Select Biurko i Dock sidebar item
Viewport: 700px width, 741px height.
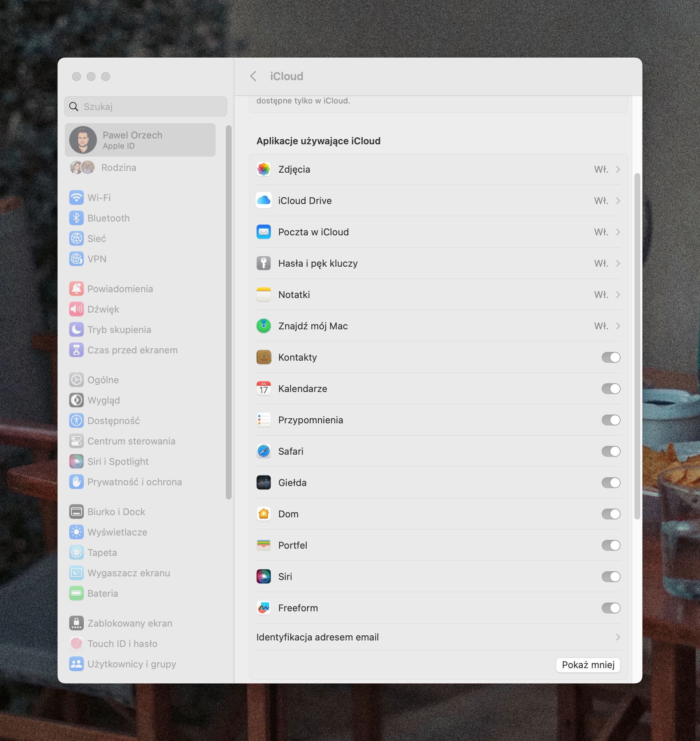point(116,512)
